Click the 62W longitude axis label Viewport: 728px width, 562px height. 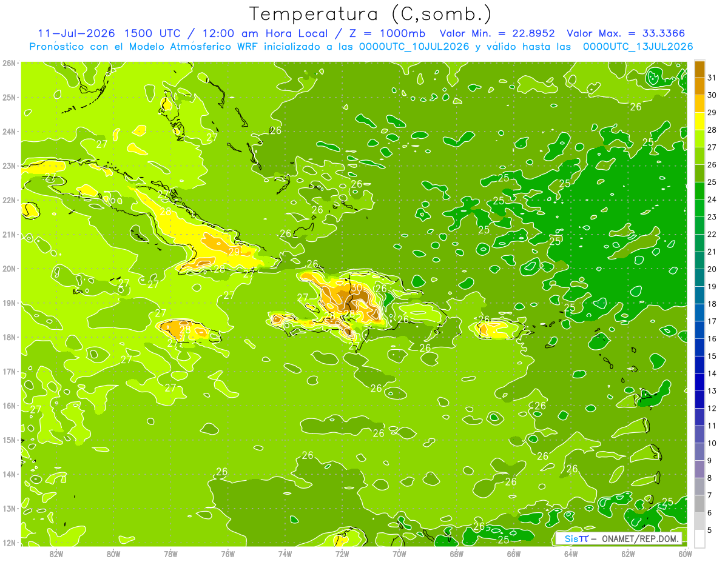click(627, 554)
